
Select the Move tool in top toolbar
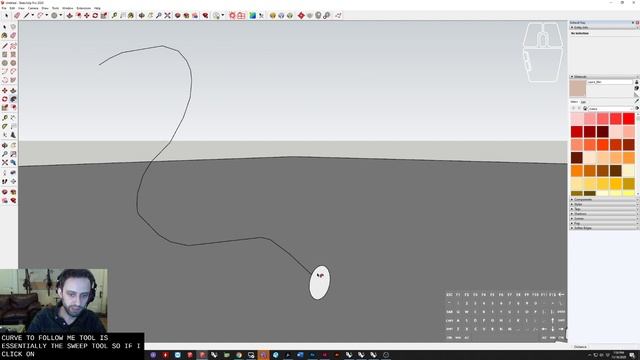point(87,16)
